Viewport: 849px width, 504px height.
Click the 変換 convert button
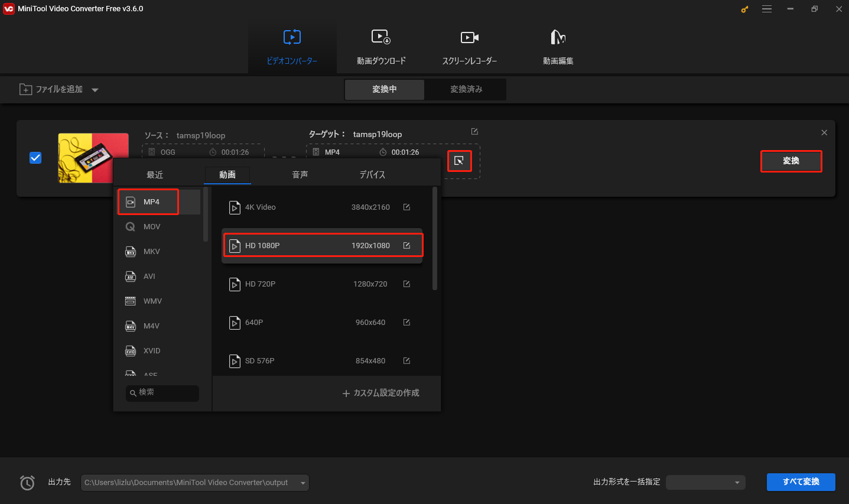tap(791, 161)
